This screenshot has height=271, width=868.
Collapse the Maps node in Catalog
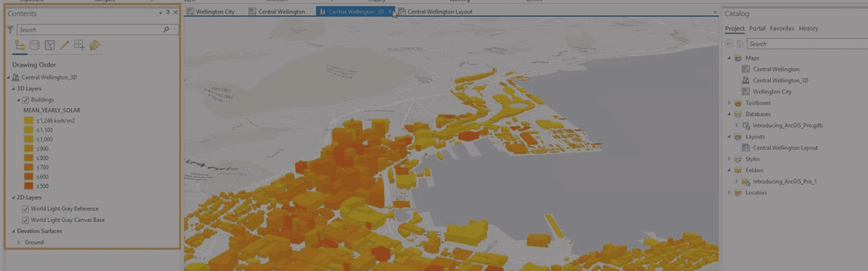[x=729, y=58]
